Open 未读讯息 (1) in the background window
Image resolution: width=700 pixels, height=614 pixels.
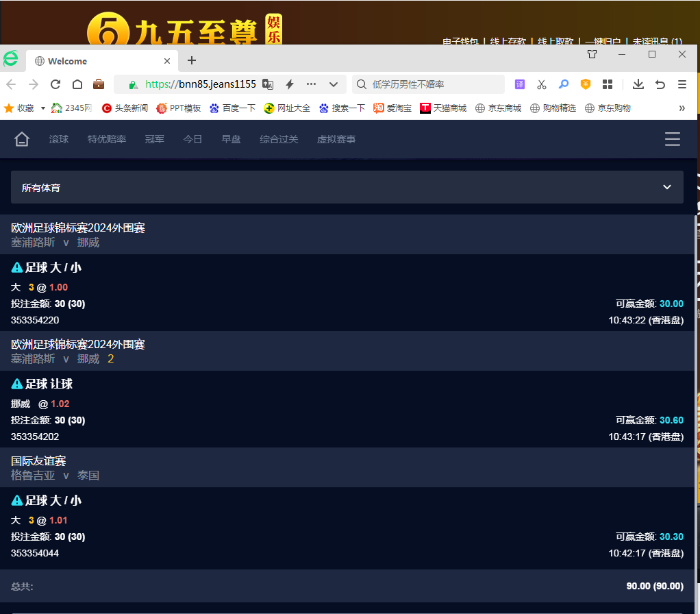[657, 41]
